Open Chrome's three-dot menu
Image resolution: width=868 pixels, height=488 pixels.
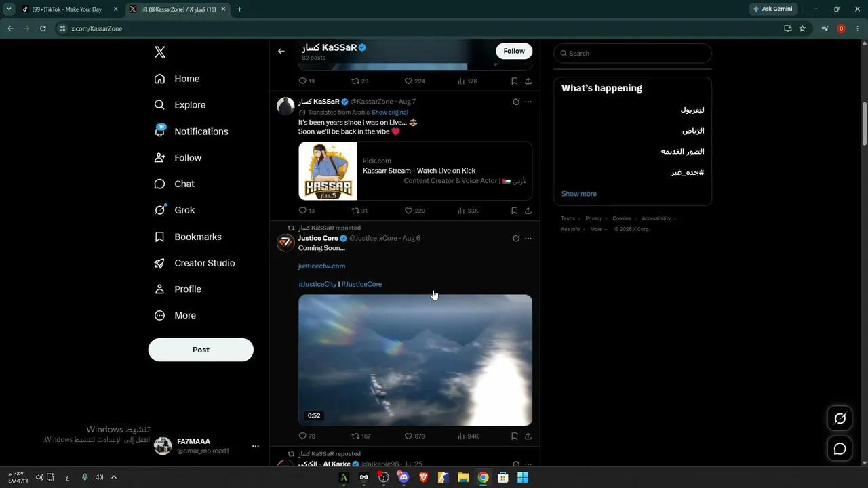[x=858, y=28]
